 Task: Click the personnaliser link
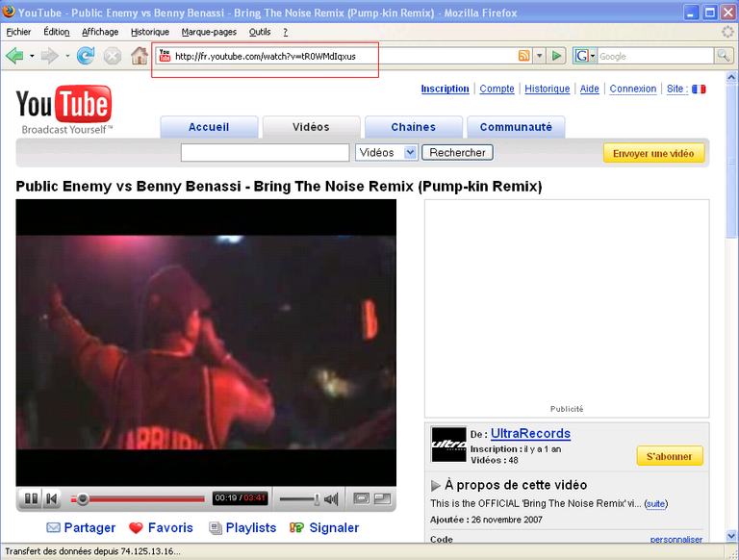[x=675, y=539]
